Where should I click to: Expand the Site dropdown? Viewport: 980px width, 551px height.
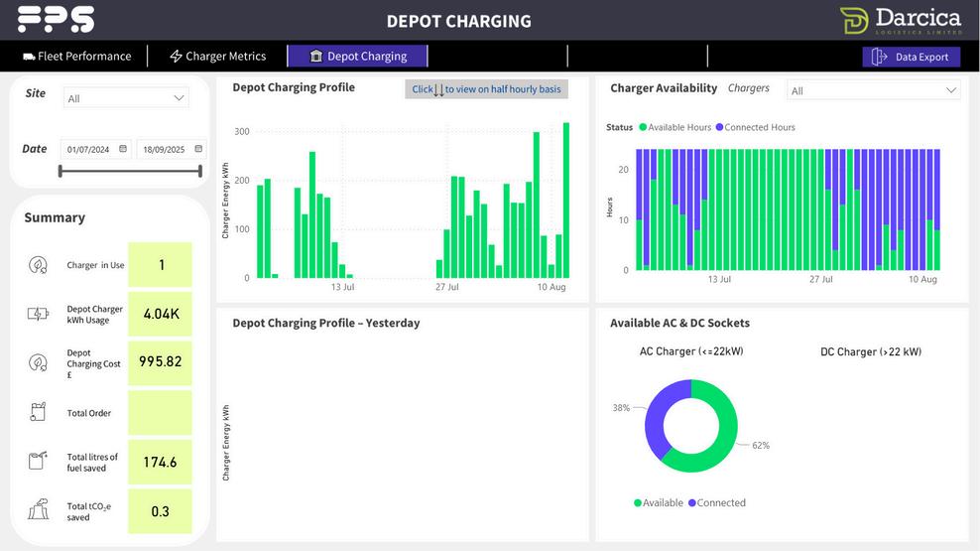point(126,98)
